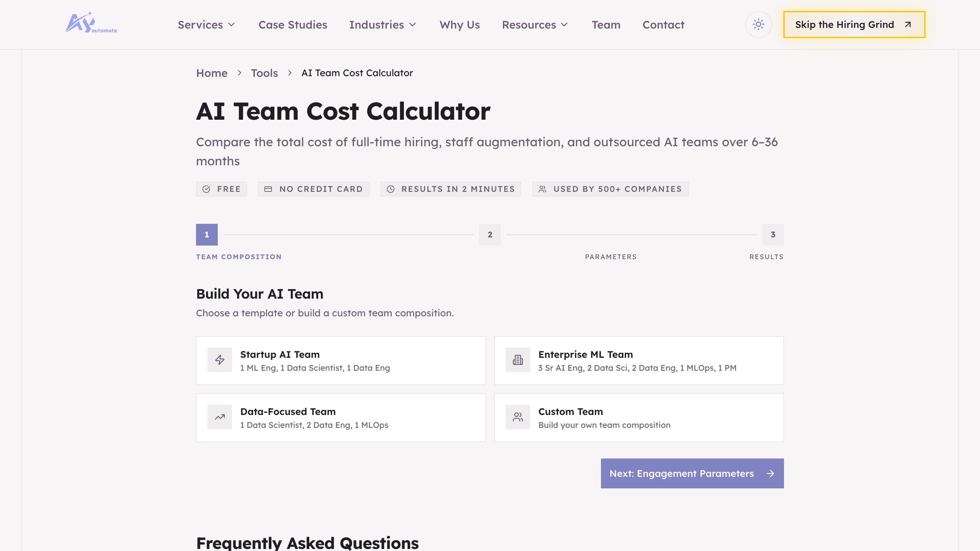Image resolution: width=980 pixels, height=551 pixels.
Task: Click step 2 Parameters marker
Action: pos(490,235)
